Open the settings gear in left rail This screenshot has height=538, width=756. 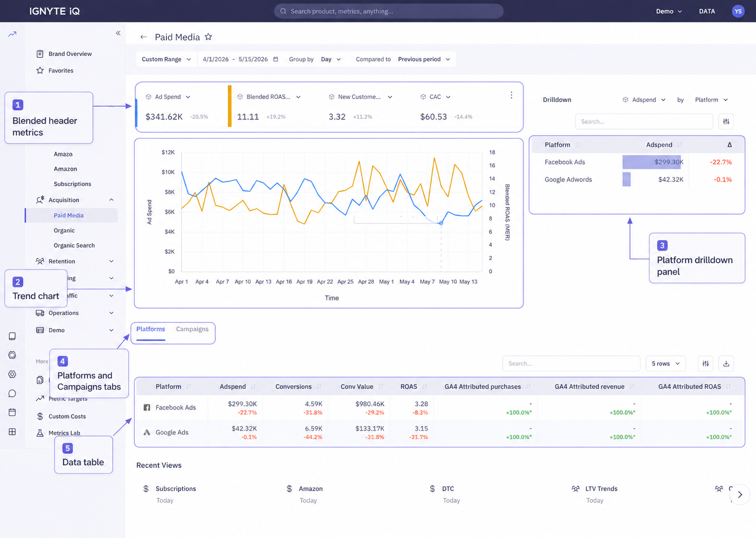tap(12, 374)
